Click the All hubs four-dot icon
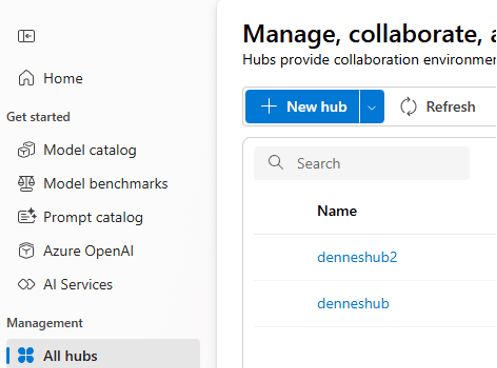The height and width of the screenshot is (368, 497). [x=26, y=355]
